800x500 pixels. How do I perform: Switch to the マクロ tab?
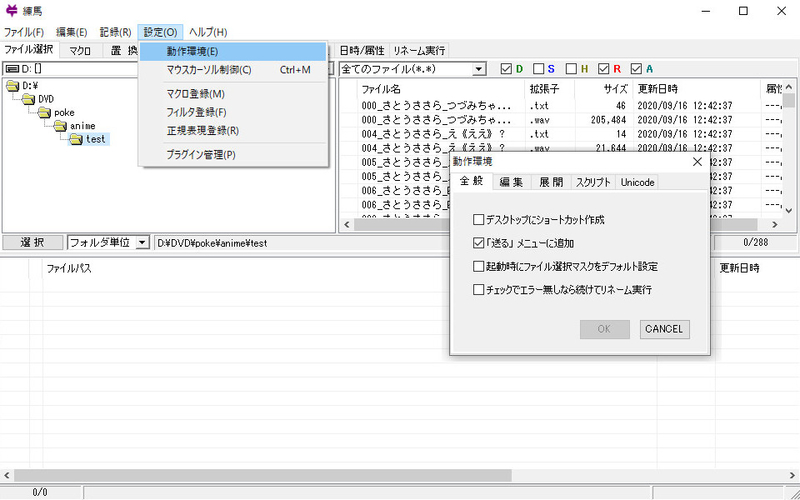(80, 51)
